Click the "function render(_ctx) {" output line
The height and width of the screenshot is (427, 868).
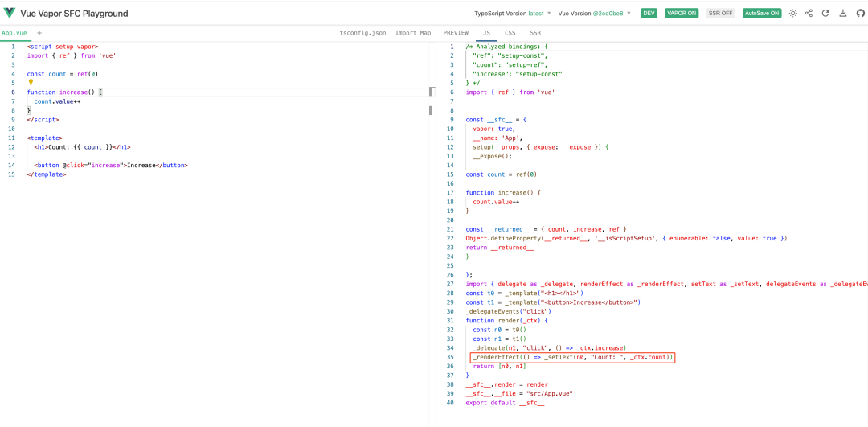(506, 321)
